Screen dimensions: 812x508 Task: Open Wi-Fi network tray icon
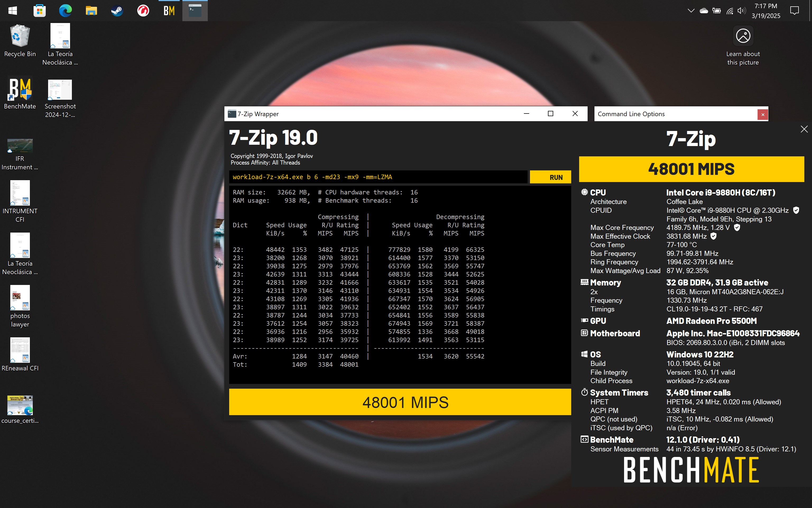[x=730, y=11]
